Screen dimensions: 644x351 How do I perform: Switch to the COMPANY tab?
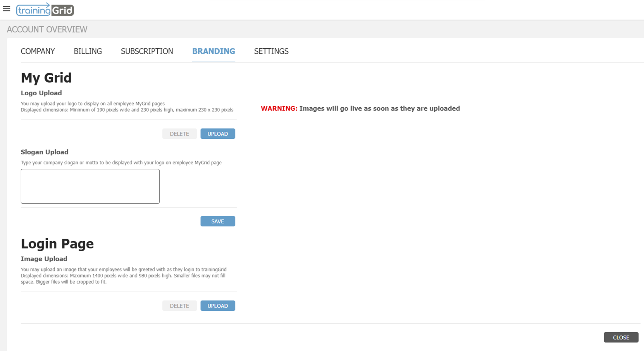[38, 51]
